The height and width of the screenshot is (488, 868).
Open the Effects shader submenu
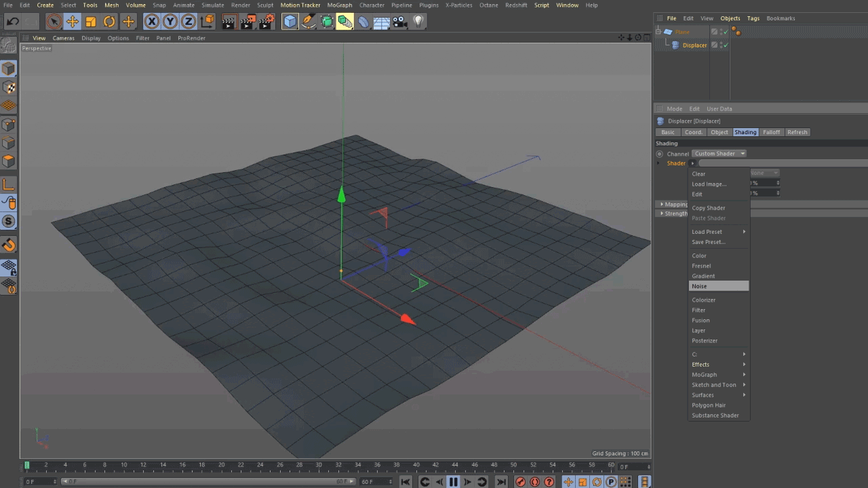(x=719, y=365)
